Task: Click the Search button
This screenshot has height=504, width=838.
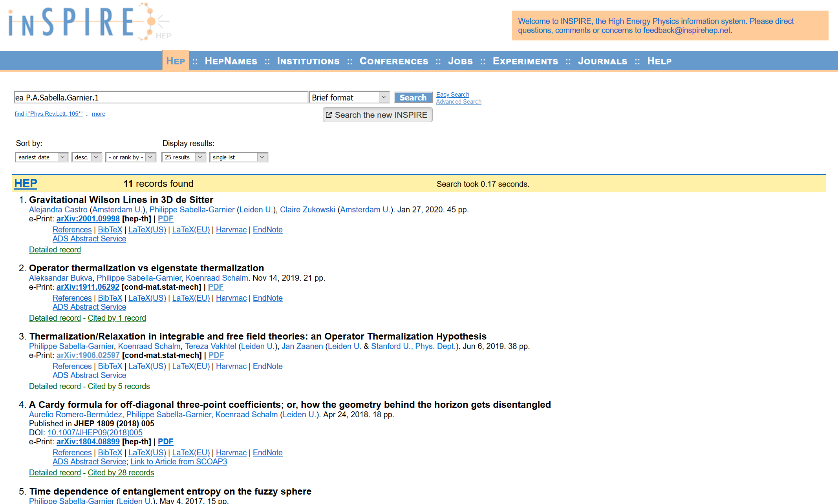Action: point(413,97)
